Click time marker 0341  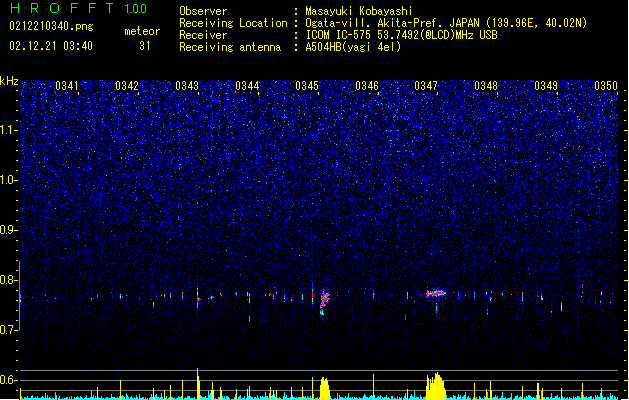pyautogui.click(x=67, y=86)
